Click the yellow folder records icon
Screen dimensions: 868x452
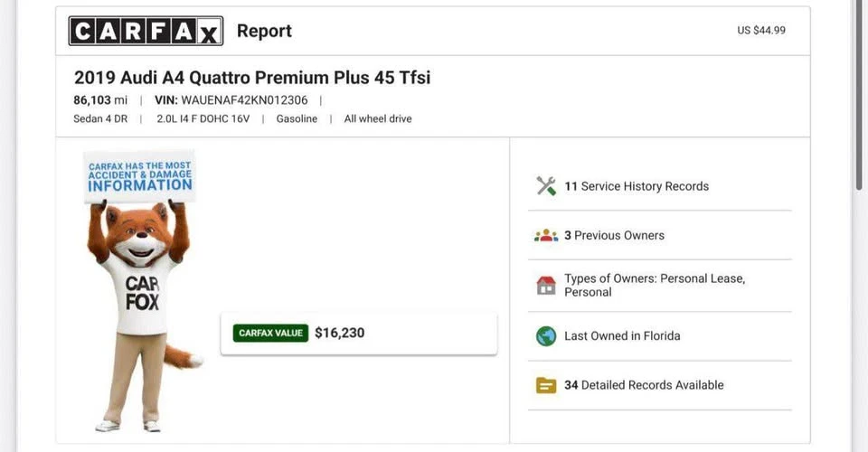(x=546, y=385)
